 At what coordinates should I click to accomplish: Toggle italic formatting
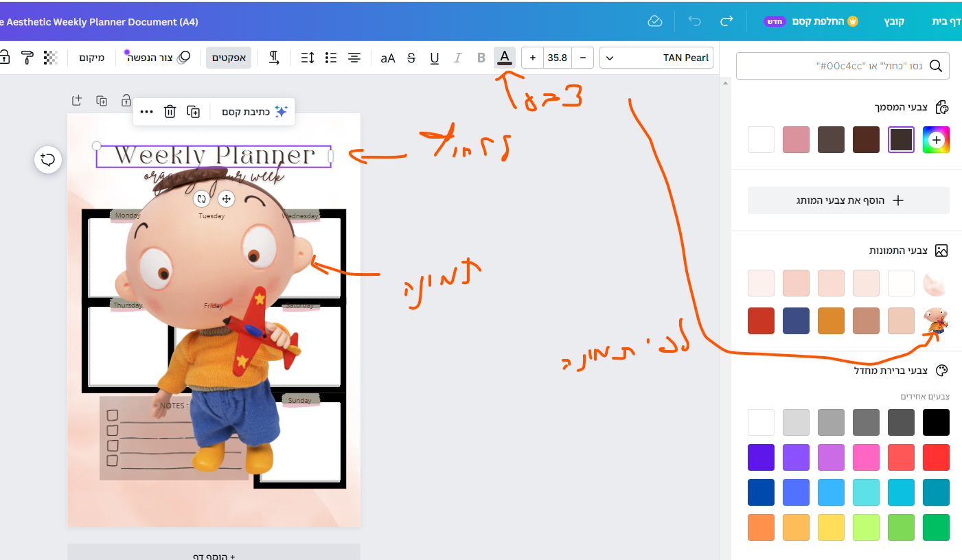[x=458, y=58]
